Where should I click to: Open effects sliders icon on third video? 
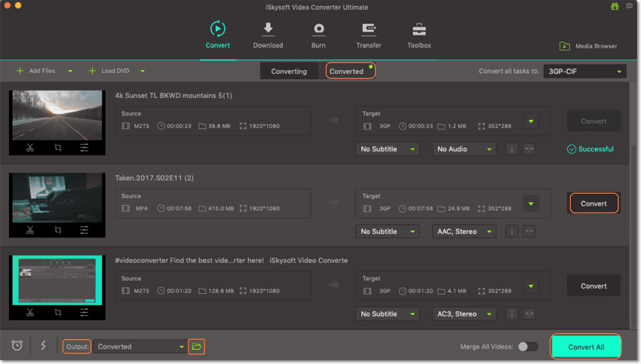click(x=84, y=312)
